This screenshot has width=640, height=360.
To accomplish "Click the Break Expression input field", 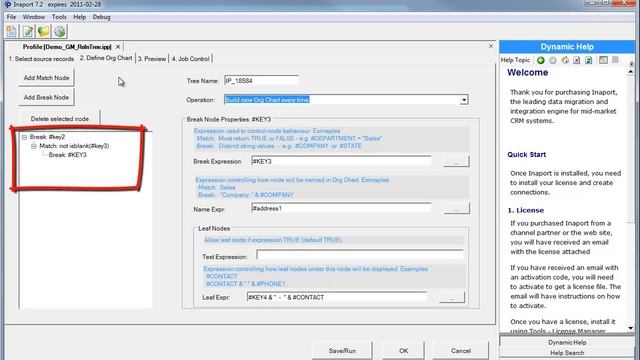I will click(x=341, y=161).
